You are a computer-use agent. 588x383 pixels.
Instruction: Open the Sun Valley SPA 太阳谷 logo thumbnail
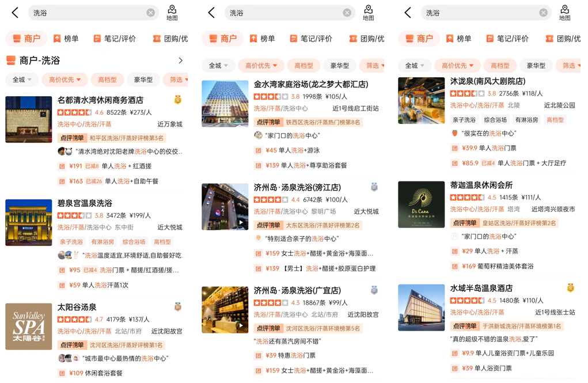coord(28,327)
